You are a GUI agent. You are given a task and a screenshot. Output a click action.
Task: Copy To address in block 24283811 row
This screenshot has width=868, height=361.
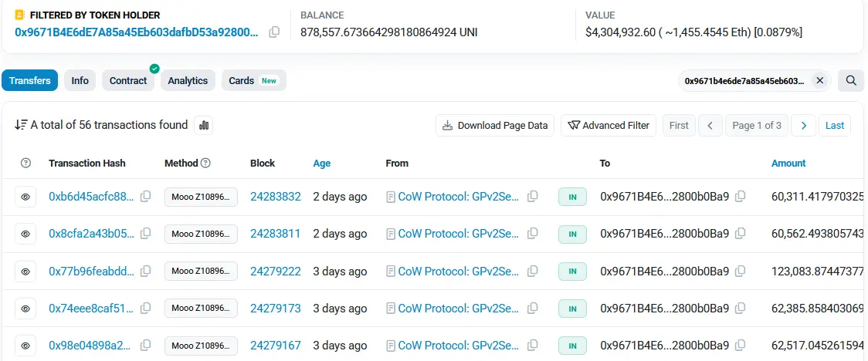[x=740, y=234]
